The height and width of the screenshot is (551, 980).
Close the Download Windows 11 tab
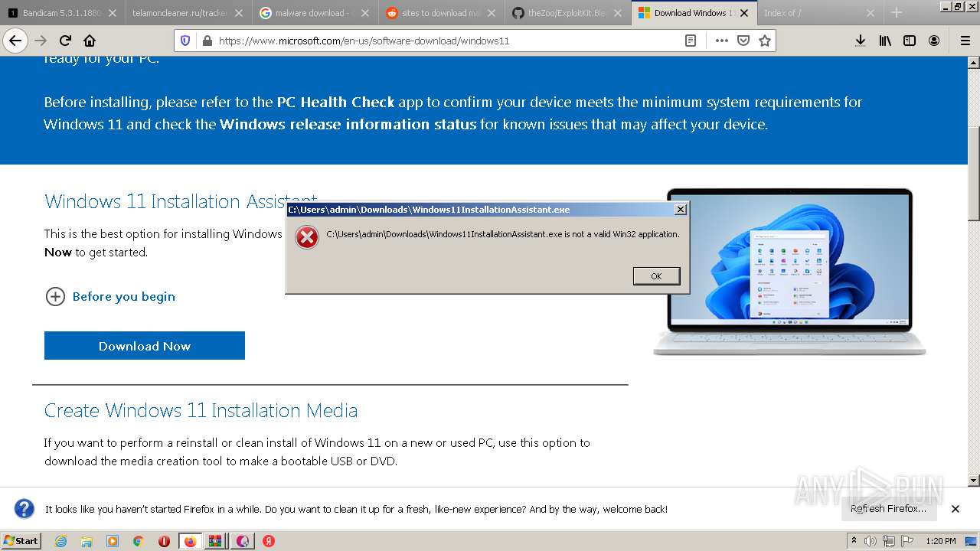(744, 13)
